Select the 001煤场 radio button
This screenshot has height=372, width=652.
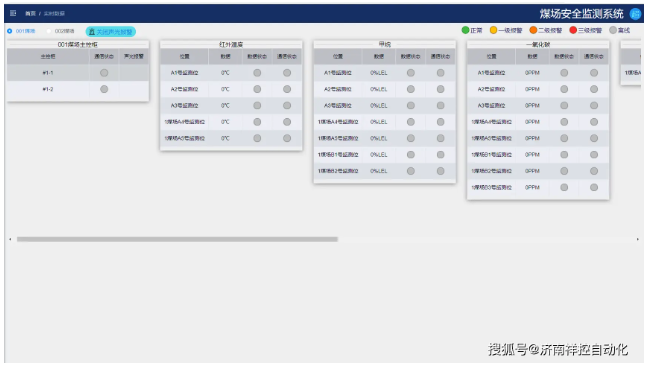(x=10, y=31)
